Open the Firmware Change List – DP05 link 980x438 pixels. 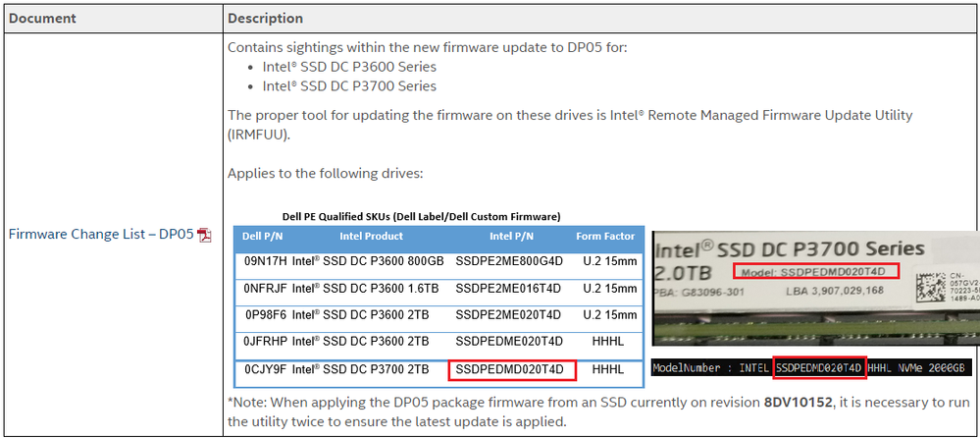tap(101, 234)
